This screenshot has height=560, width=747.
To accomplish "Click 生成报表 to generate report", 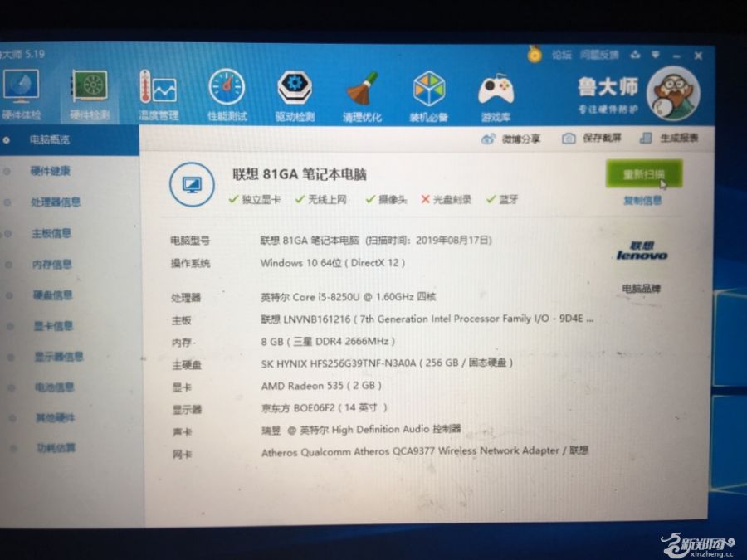I will point(669,138).
